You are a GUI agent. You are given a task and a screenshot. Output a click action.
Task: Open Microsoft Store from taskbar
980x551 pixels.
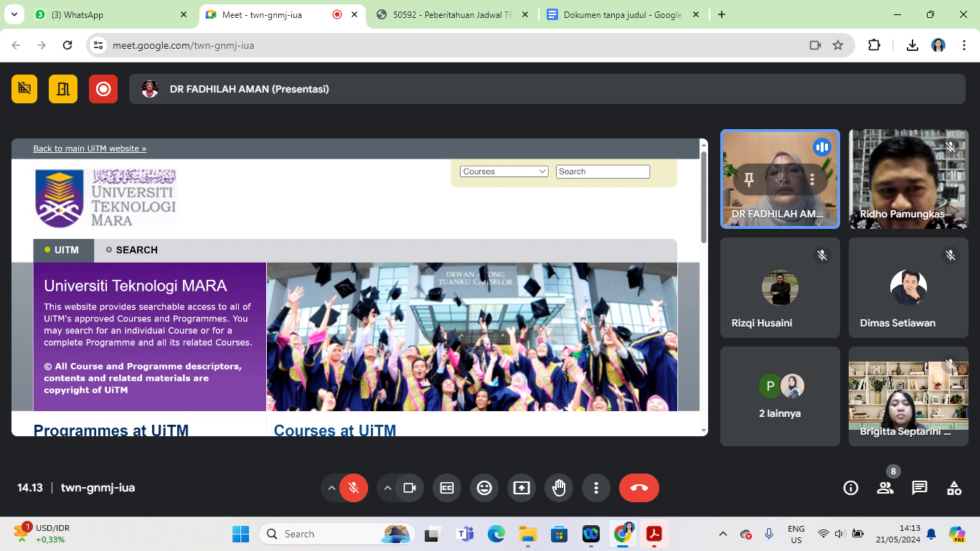click(x=560, y=534)
